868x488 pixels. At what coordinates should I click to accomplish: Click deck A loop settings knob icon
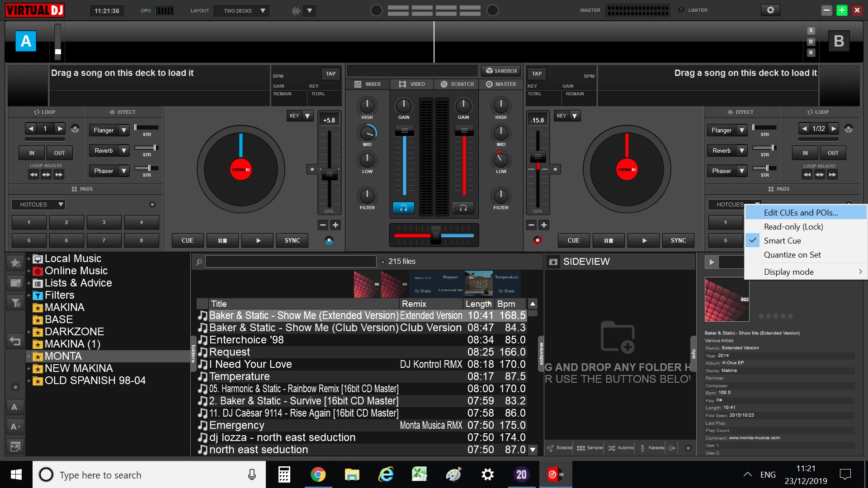coord(75,129)
